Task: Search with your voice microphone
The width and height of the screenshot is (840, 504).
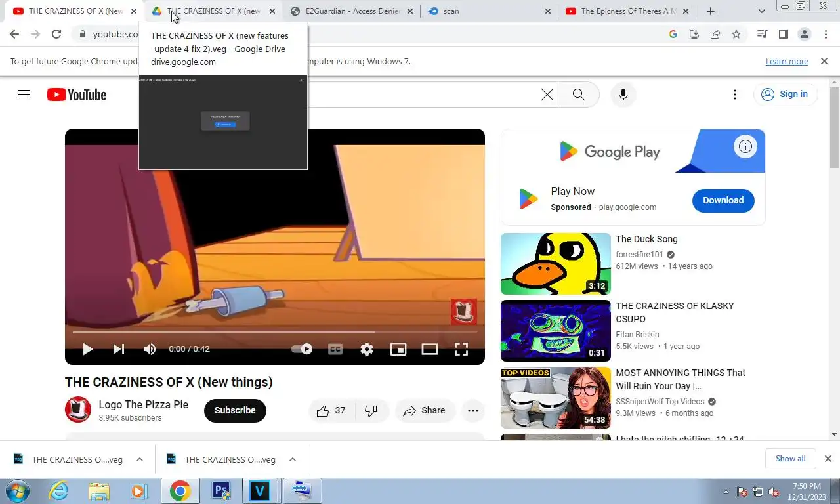Action: pyautogui.click(x=623, y=94)
